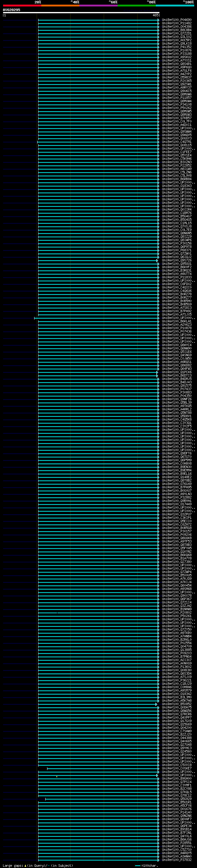The image size is (197, 868).
Task: Open hit UniRef100_Q3LS02
Action: [x=176, y=37]
